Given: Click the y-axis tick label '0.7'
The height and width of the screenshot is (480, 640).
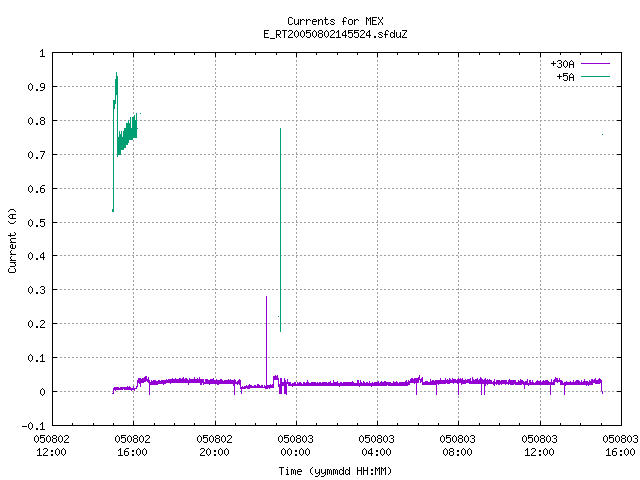Looking at the screenshot, I should coord(36,155).
